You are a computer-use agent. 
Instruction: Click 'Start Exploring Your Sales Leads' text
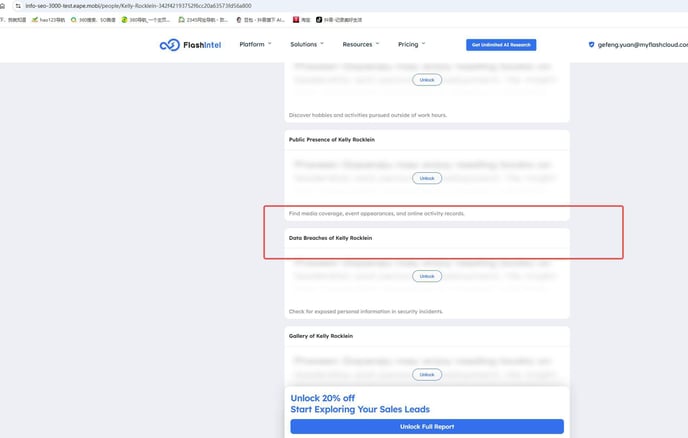tap(360, 409)
